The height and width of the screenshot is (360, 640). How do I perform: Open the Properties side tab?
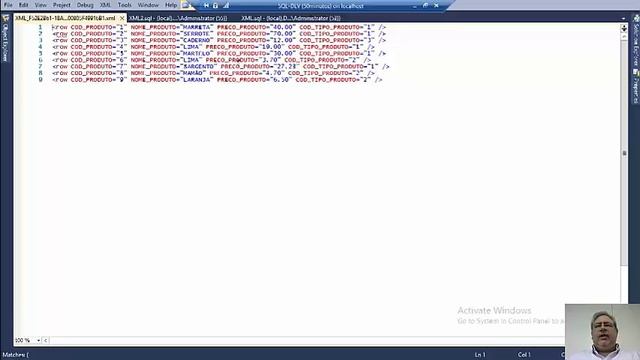636,87
